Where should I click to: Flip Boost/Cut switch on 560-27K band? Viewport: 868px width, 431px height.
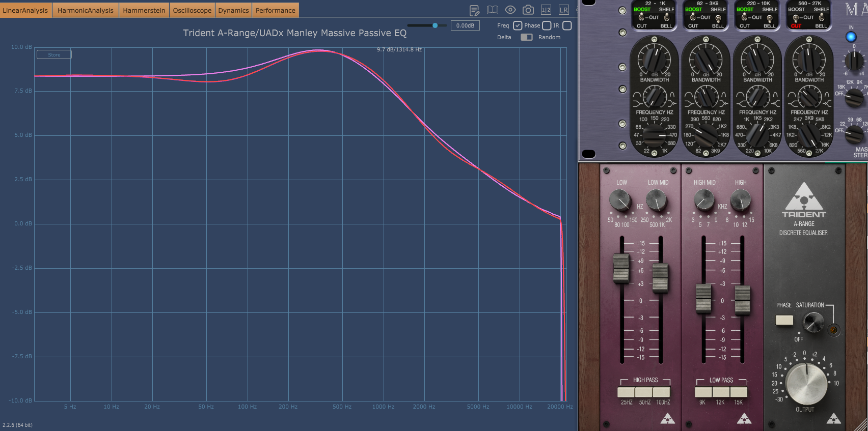pyautogui.click(x=796, y=18)
